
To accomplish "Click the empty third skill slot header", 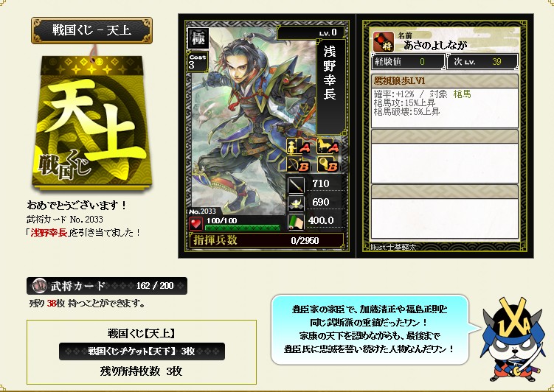I will coord(445,192).
